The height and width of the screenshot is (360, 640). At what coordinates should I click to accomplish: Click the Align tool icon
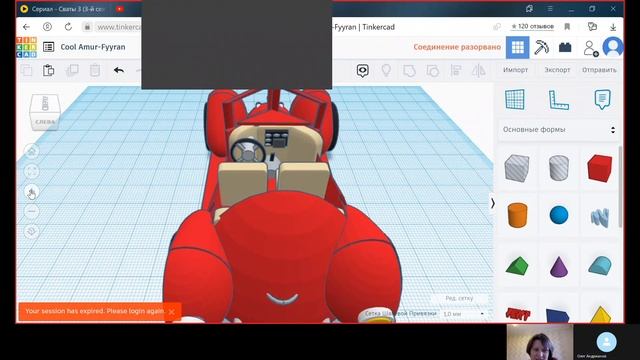click(x=456, y=71)
